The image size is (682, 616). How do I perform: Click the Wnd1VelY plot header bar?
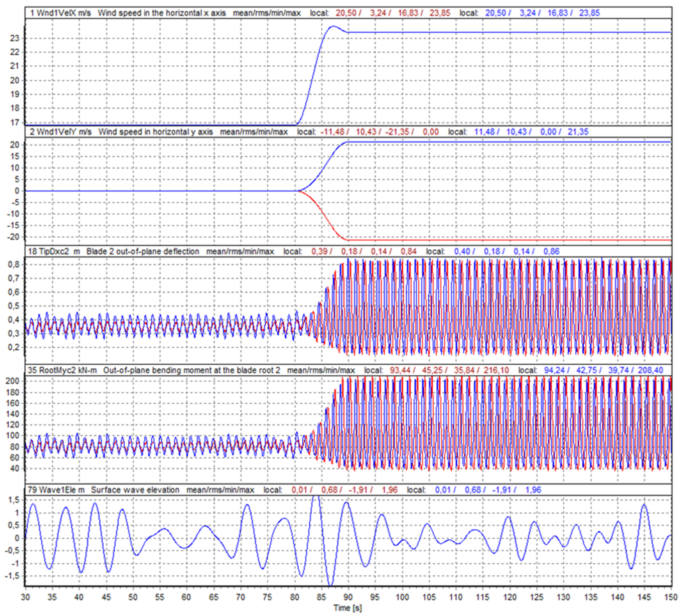(156, 132)
